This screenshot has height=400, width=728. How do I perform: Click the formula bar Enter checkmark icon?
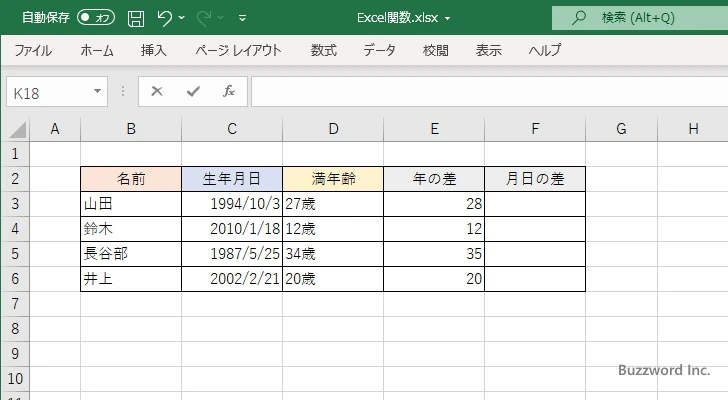(x=193, y=91)
